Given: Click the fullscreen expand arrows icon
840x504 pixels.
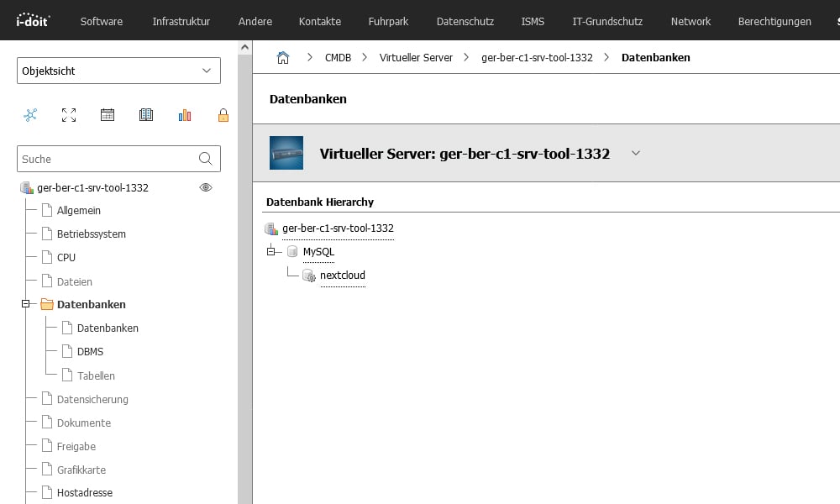Looking at the screenshot, I should pos(69,114).
